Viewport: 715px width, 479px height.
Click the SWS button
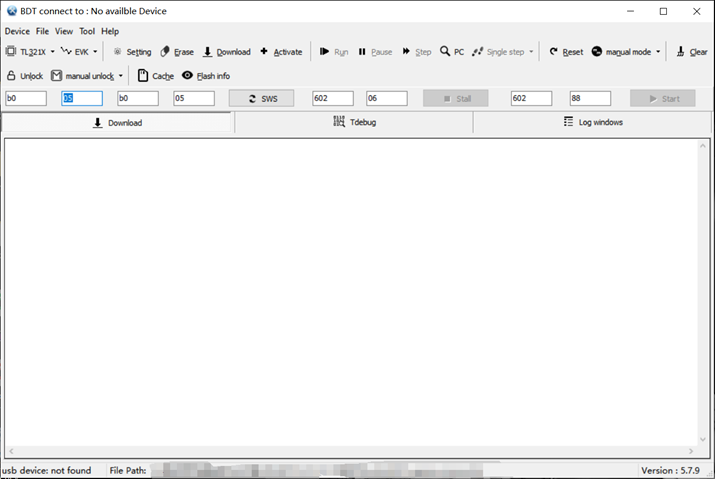click(261, 99)
